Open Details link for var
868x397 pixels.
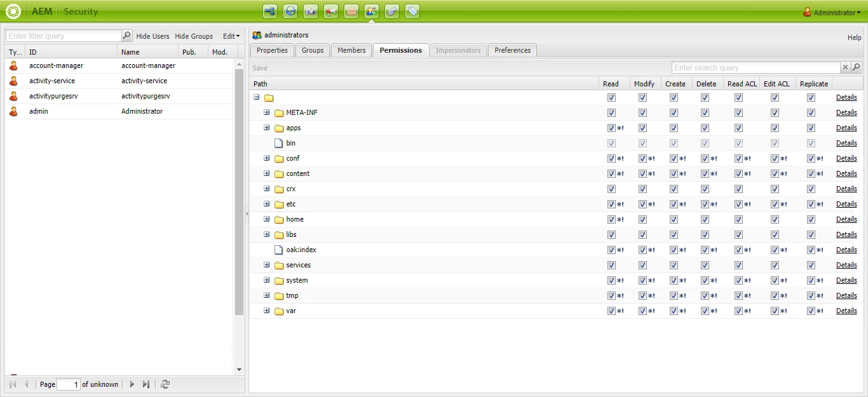tap(846, 311)
